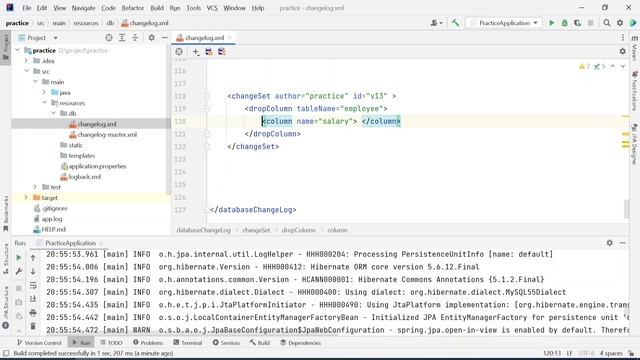The width and height of the screenshot is (640, 360).
Task: Go to next highlighted error arrow
Action: pyautogui.click(x=623, y=66)
